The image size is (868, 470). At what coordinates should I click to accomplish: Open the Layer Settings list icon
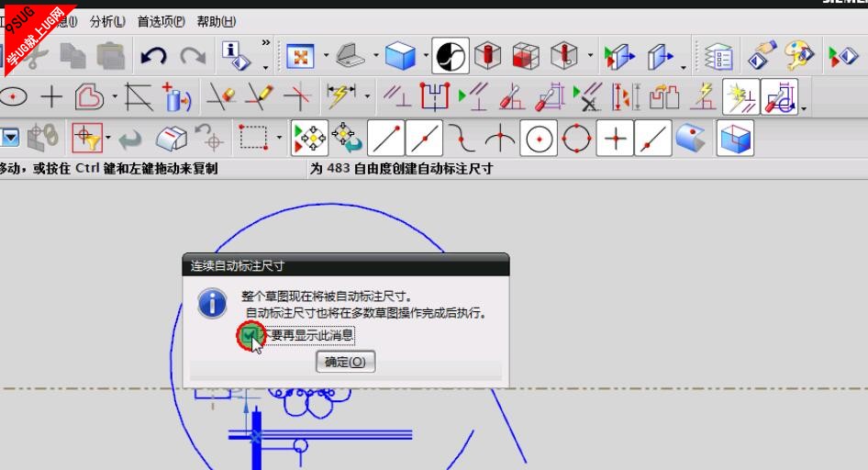(718, 56)
